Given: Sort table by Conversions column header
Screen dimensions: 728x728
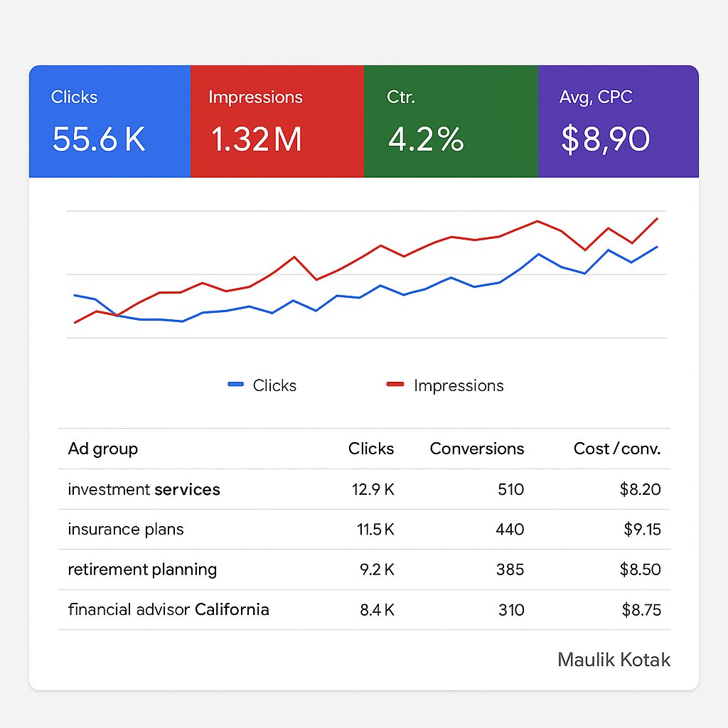Looking at the screenshot, I should 477,449.
